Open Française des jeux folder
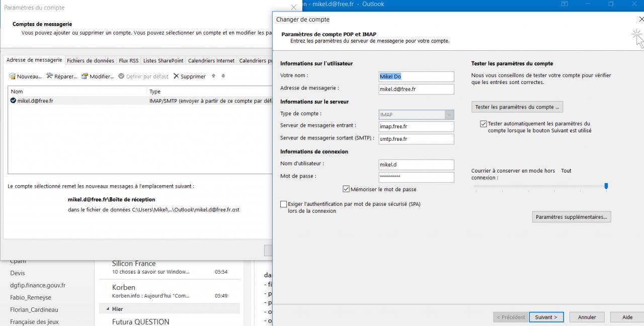Viewport: 644px width, 326px height. (x=34, y=321)
